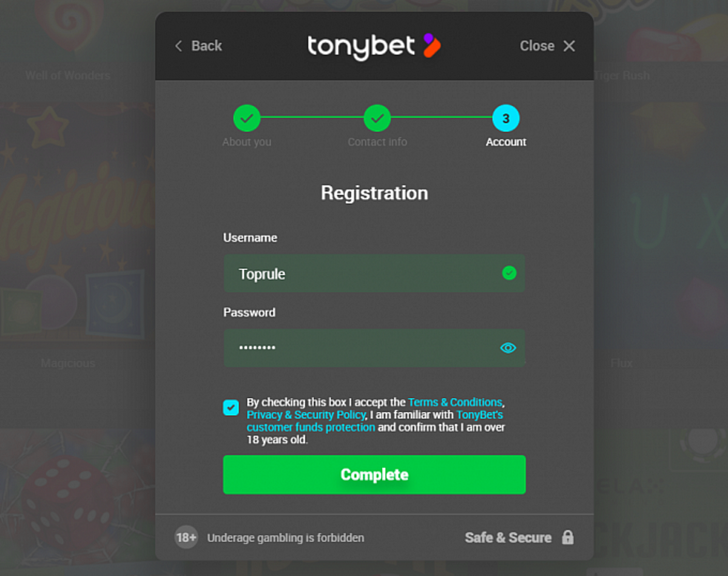The height and width of the screenshot is (576, 728).
Task: Focus the Username field containing Toprule
Action: click(374, 274)
